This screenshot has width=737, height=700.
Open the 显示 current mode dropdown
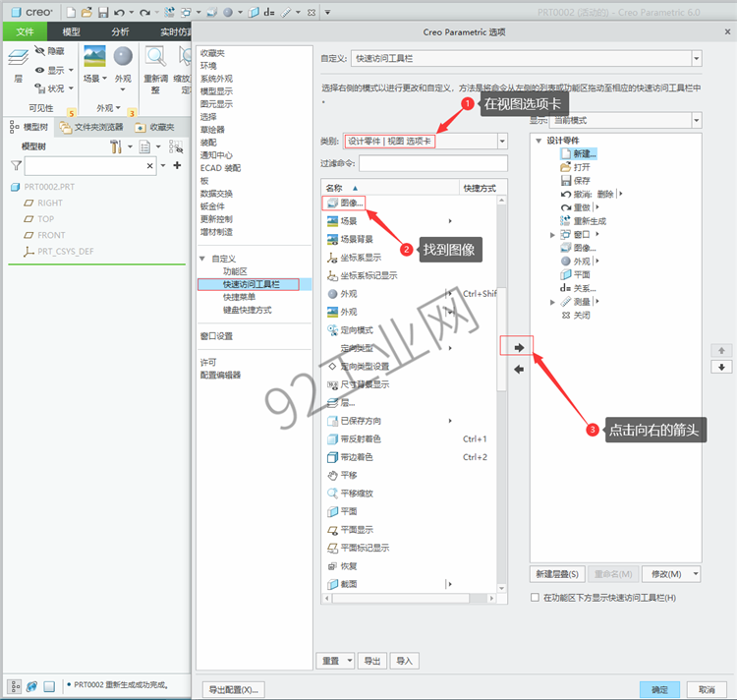coord(697,120)
